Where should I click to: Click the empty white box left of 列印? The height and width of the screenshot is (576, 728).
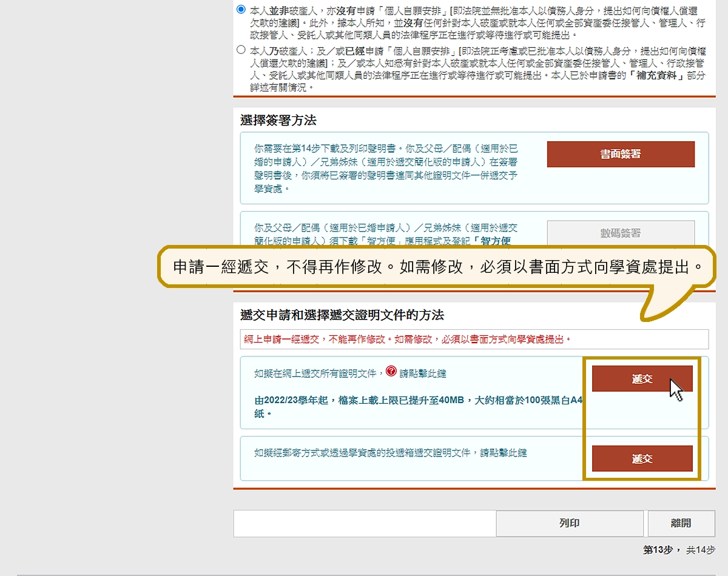click(x=364, y=523)
